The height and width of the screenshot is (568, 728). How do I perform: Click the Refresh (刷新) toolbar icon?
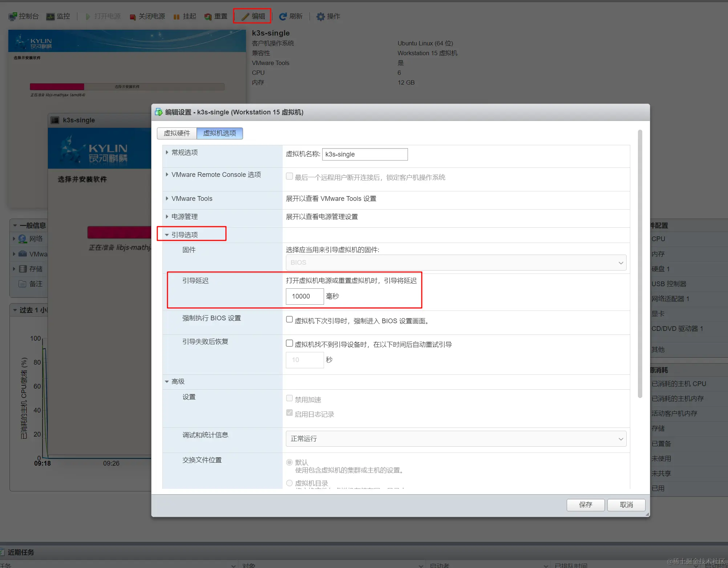point(283,16)
